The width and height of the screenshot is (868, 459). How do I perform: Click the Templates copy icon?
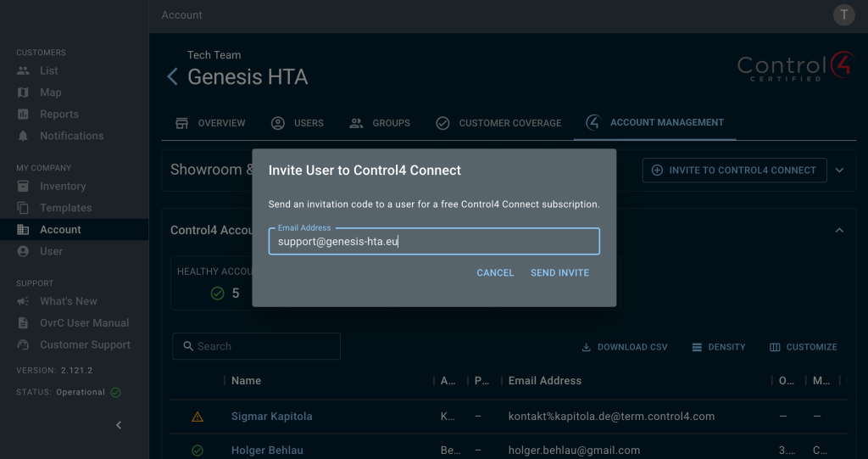[x=23, y=208]
